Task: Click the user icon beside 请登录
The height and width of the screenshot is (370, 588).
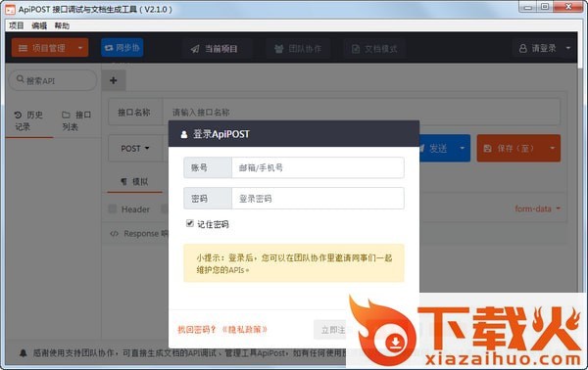Action: (522, 48)
